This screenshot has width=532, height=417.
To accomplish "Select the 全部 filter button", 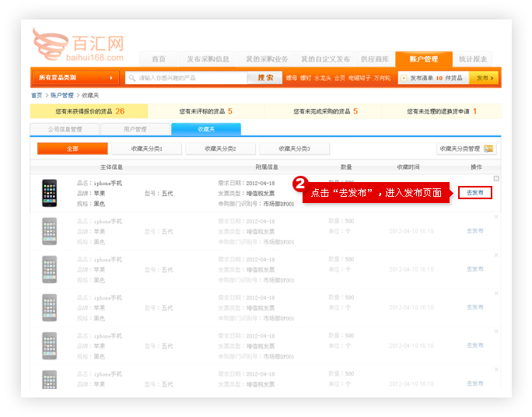I will pyautogui.click(x=72, y=149).
